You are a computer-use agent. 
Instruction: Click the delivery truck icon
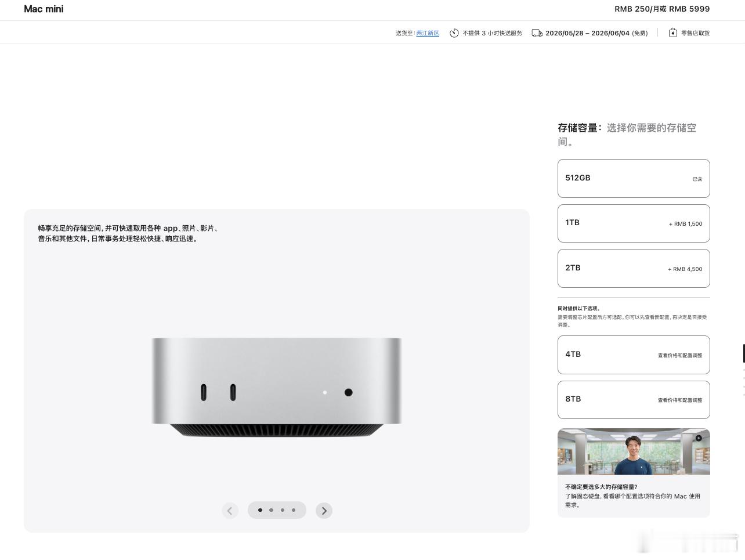(x=537, y=33)
